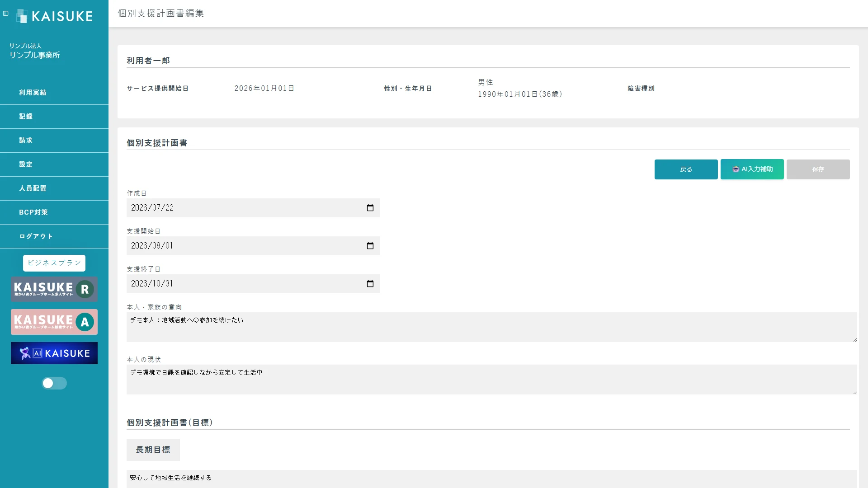
Task: Open calendar picker for 支援開始日 date
Action: (370, 246)
